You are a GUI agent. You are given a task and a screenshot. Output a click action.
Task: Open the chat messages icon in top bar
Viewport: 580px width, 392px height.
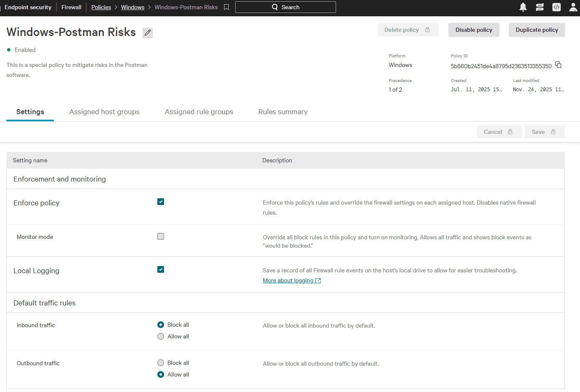click(x=539, y=7)
